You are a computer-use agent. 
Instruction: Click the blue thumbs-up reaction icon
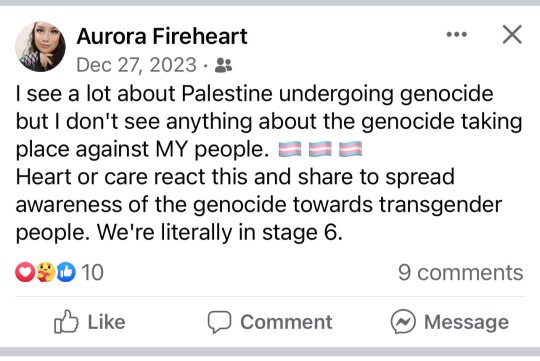(66, 272)
